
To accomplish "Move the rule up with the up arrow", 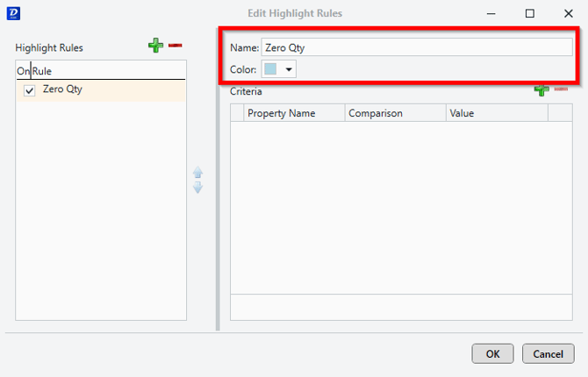I will (x=197, y=173).
